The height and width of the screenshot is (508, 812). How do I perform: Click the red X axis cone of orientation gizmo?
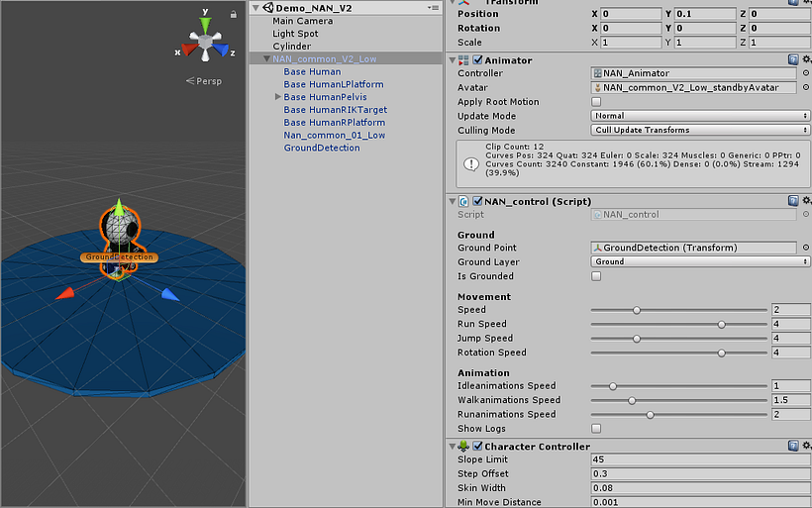click(x=188, y=50)
